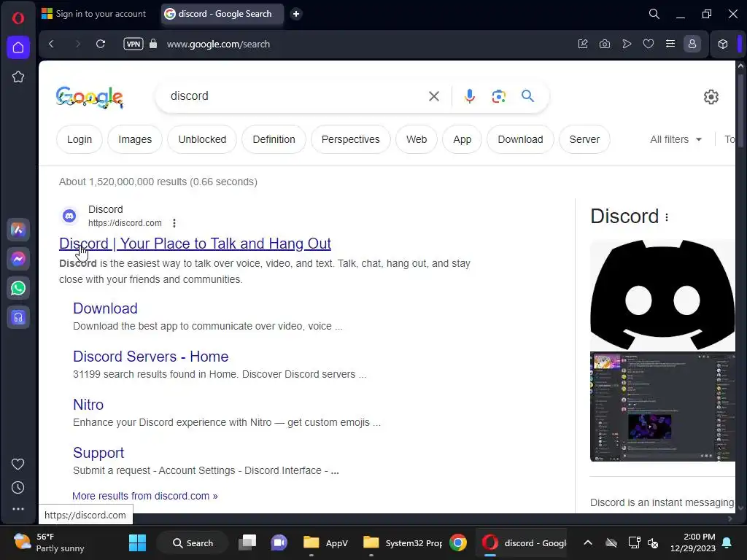Open more options for discord.com result
Viewport: 747px width, 560px height.
click(174, 223)
